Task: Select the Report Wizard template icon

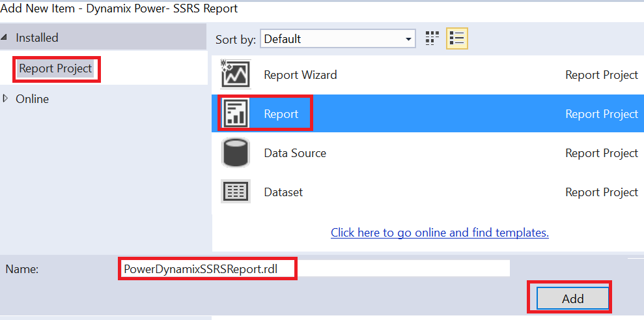Action: 236,74
